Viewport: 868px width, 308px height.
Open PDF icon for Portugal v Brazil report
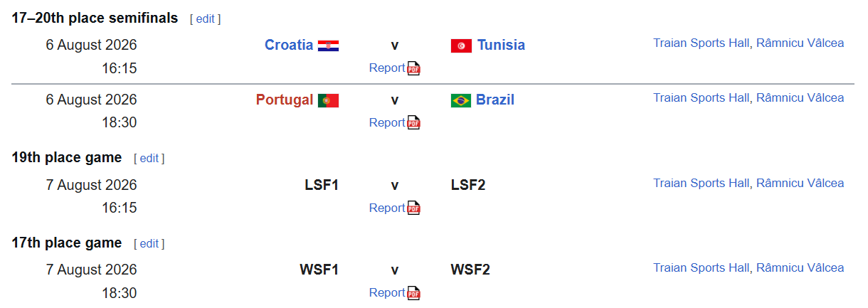pos(414,122)
